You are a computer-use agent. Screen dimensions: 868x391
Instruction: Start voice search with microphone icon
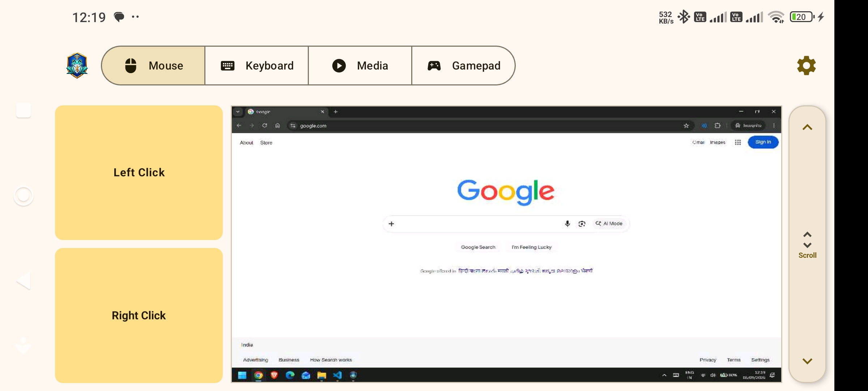pos(567,224)
